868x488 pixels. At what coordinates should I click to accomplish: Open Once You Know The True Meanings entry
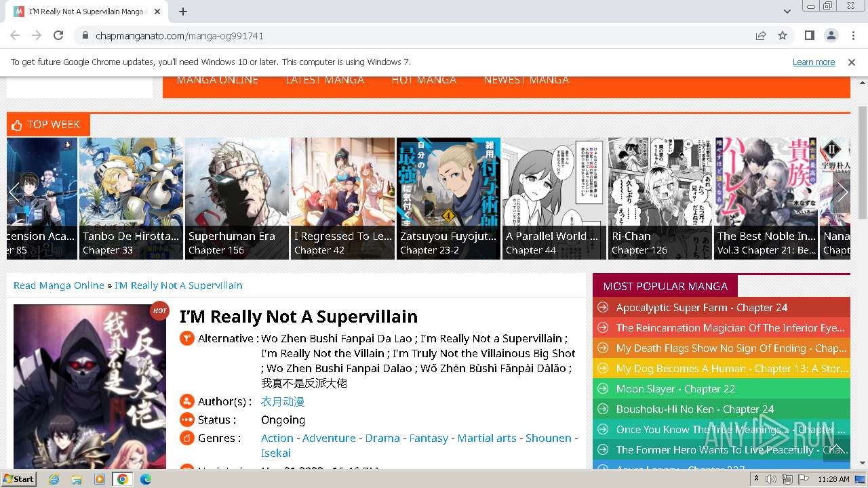pos(731,429)
